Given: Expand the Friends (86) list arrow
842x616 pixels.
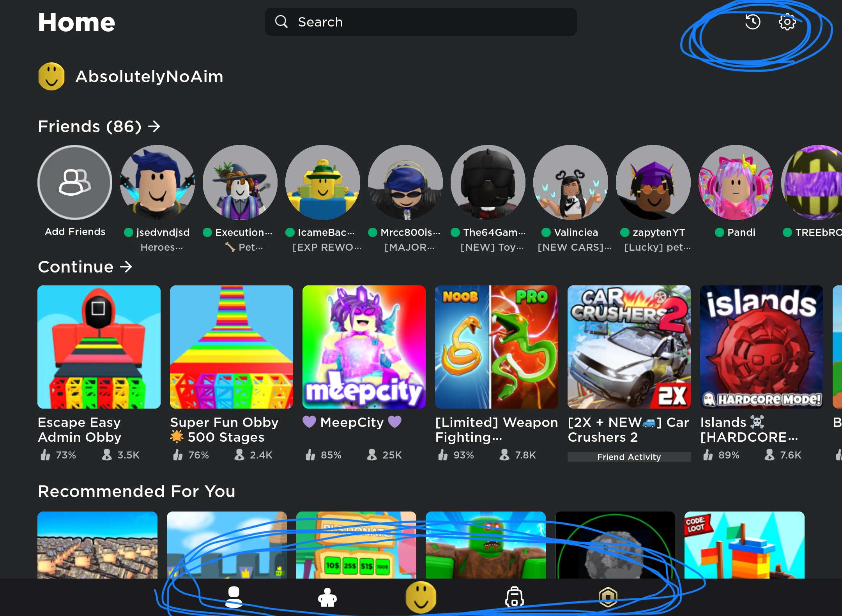Looking at the screenshot, I should point(154,126).
